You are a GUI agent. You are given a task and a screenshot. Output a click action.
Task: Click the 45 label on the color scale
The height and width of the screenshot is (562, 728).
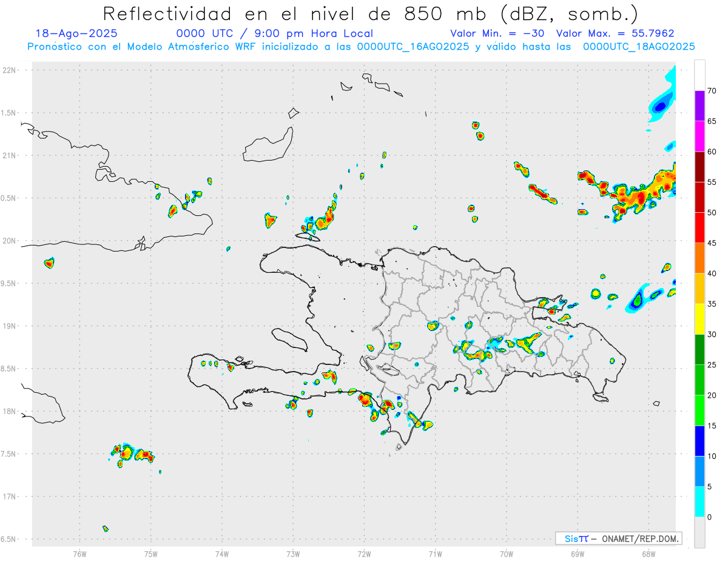[x=712, y=243]
